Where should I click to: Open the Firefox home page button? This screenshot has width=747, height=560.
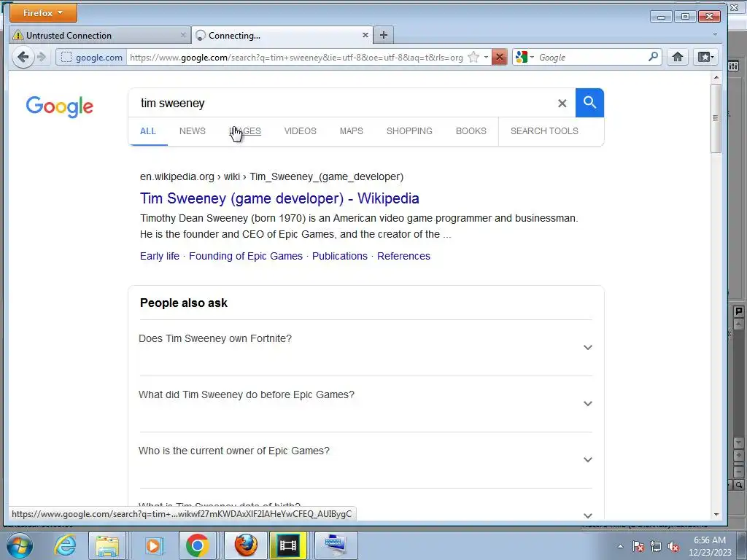click(678, 57)
